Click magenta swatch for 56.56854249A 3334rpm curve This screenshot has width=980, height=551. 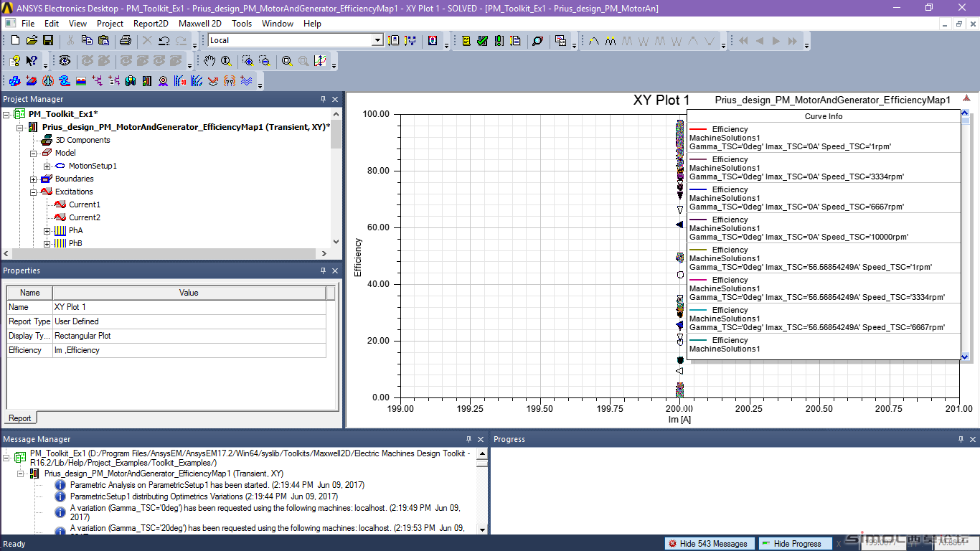pyautogui.click(x=697, y=280)
